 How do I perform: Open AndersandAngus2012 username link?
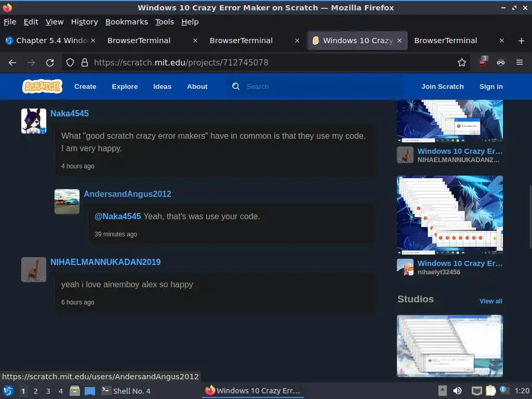(x=128, y=194)
